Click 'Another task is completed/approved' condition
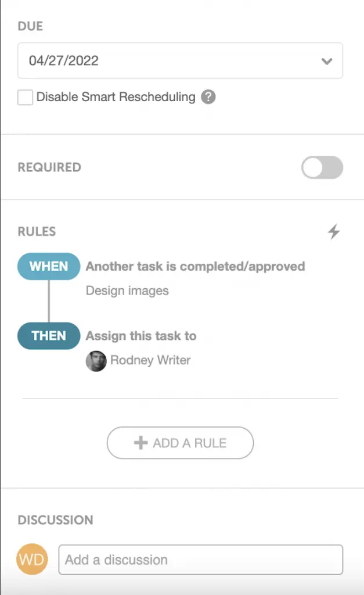This screenshot has width=364, height=595. point(195,266)
